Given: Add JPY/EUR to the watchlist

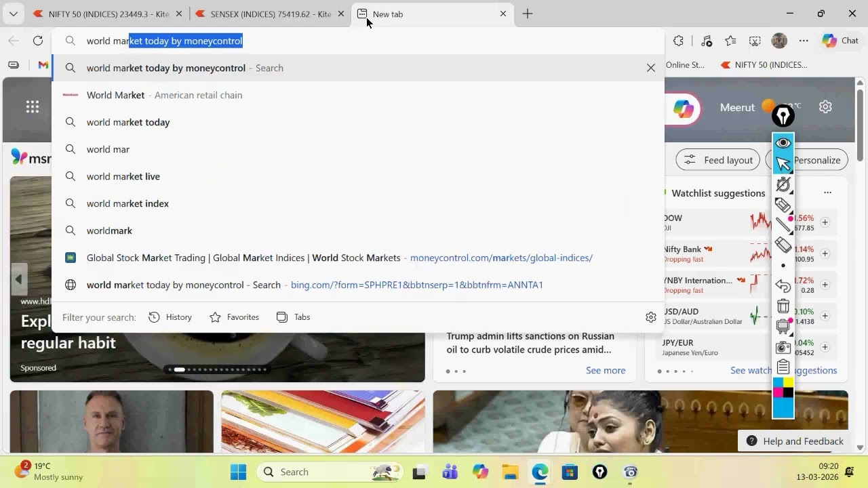Looking at the screenshot, I should coord(825,347).
